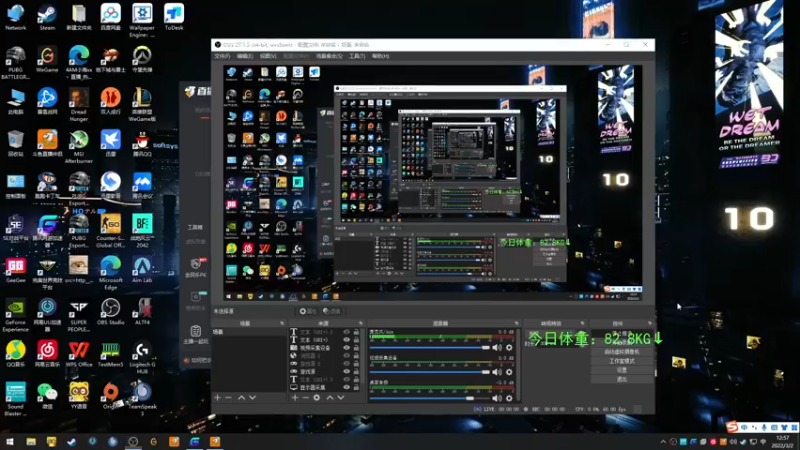
Task: Select the PUBG BATTLEGROUNDS desktop icon
Action: pos(15,62)
